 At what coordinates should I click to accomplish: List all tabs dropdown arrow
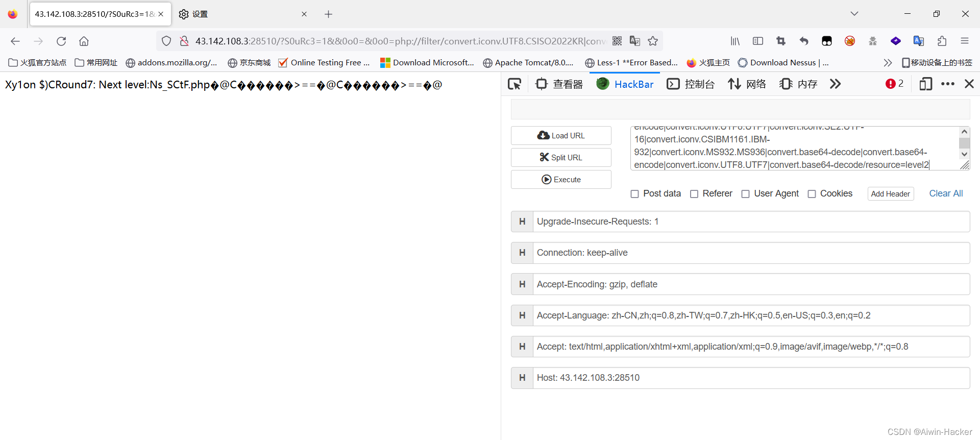[x=854, y=14]
